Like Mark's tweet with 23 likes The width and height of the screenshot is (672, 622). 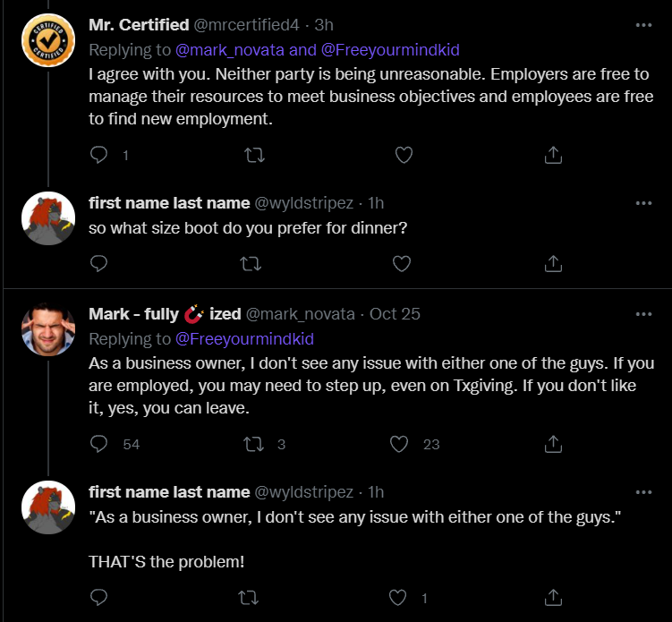(x=399, y=444)
